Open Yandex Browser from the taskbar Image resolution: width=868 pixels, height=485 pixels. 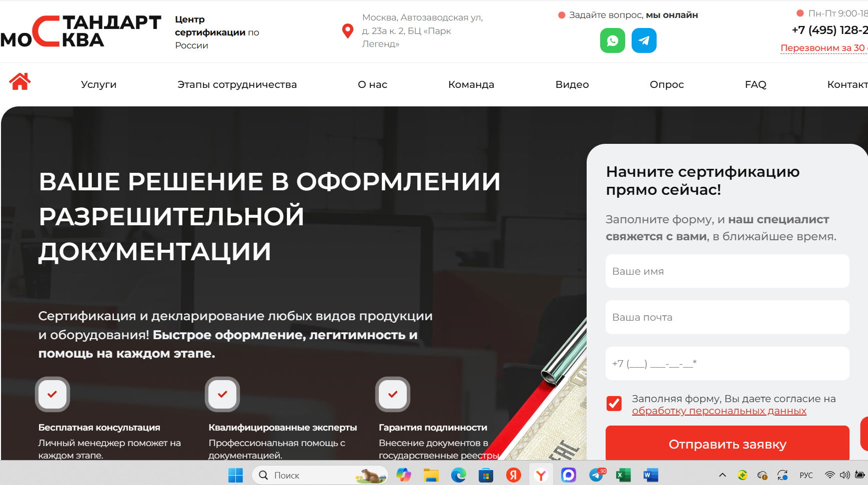(x=541, y=475)
